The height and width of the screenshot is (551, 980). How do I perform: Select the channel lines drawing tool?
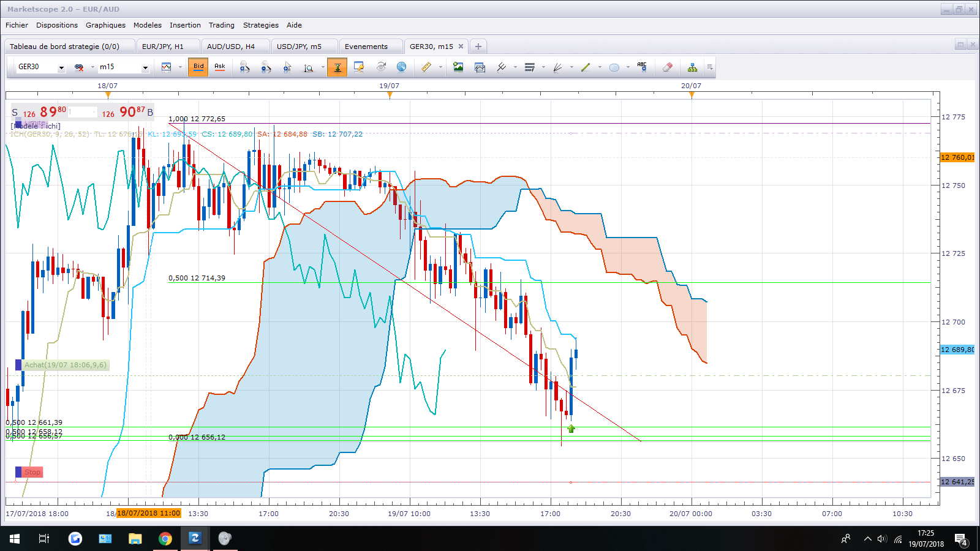(x=502, y=67)
